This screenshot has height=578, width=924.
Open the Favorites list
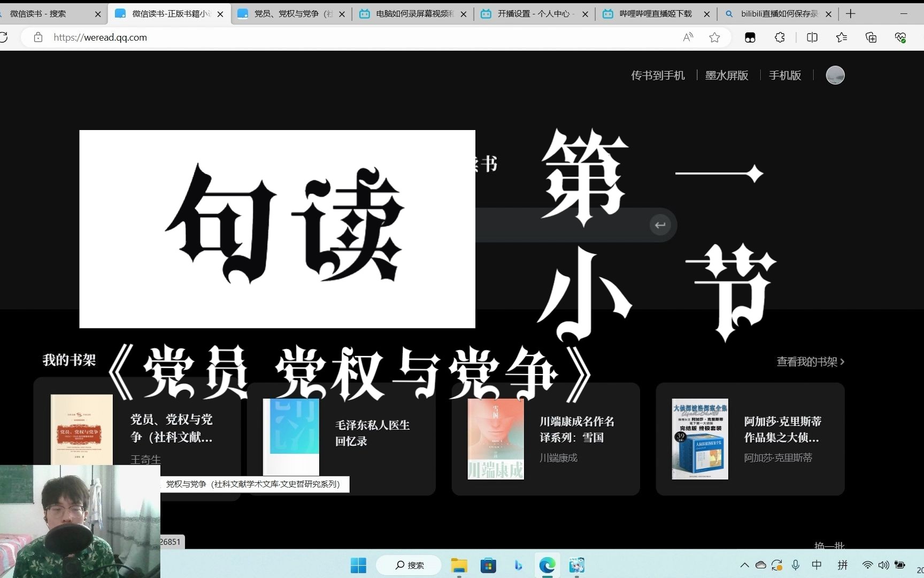pos(842,37)
